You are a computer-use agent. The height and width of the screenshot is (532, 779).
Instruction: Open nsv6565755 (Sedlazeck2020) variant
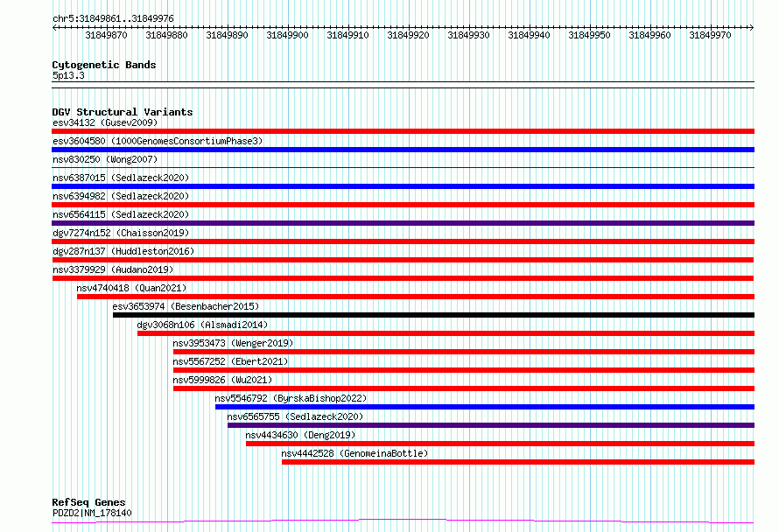pos(295,416)
